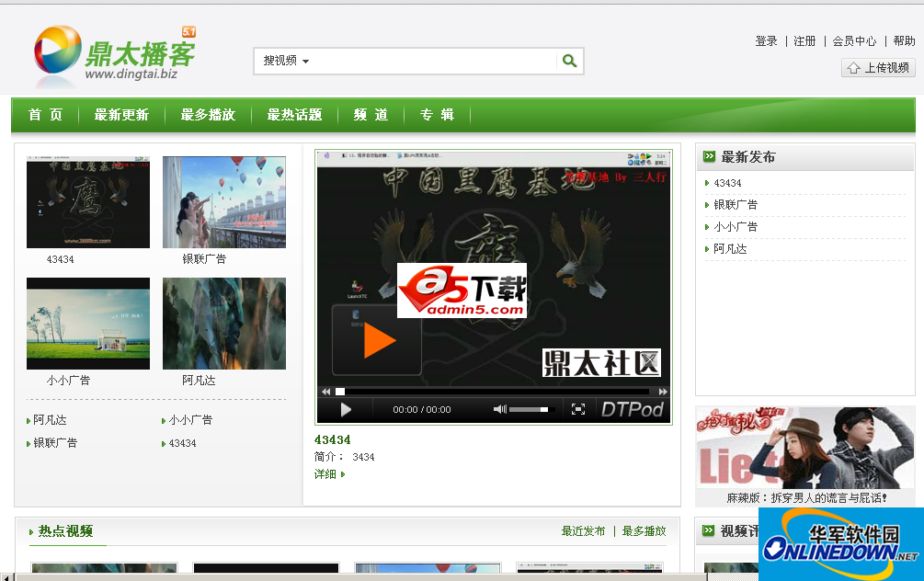Screen dimensions: 924x581
Task: Open the 详细 details link below the video title
Action: point(325,473)
